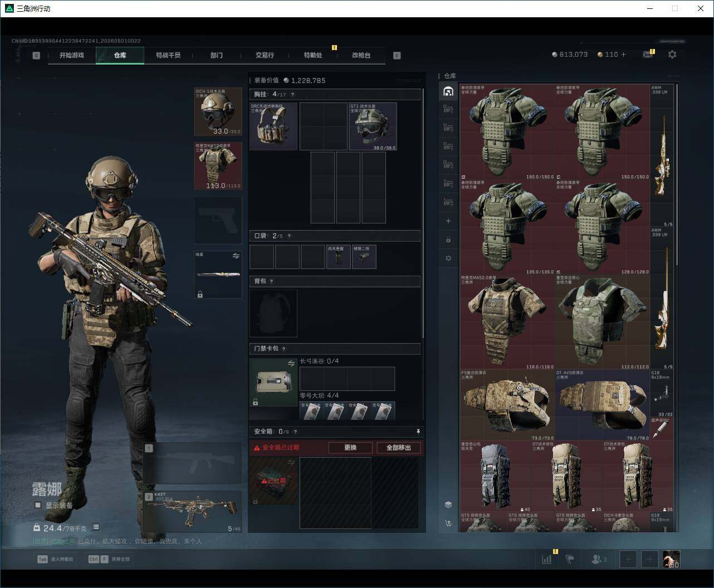Screen dimensions: 714x588
Task: Click the sort icon at the warehouse sidebar bottom
Action: point(448,523)
